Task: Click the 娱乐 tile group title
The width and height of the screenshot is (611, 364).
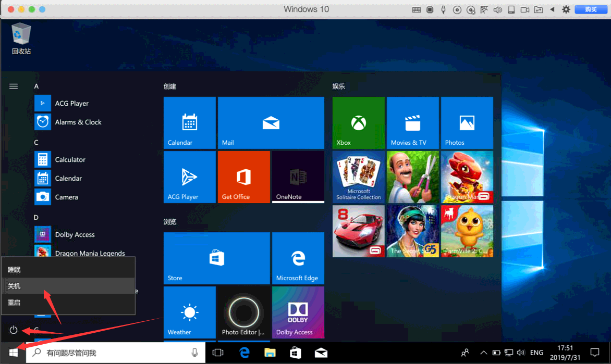Action: tap(339, 86)
